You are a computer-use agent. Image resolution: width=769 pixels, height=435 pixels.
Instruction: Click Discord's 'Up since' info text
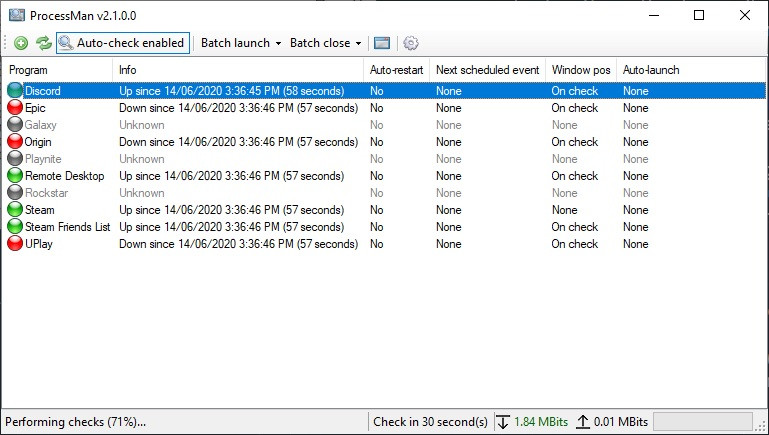pos(231,91)
